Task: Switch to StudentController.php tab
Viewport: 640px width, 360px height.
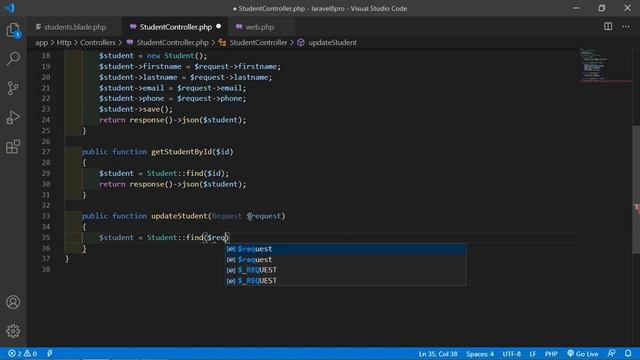Action: click(176, 27)
